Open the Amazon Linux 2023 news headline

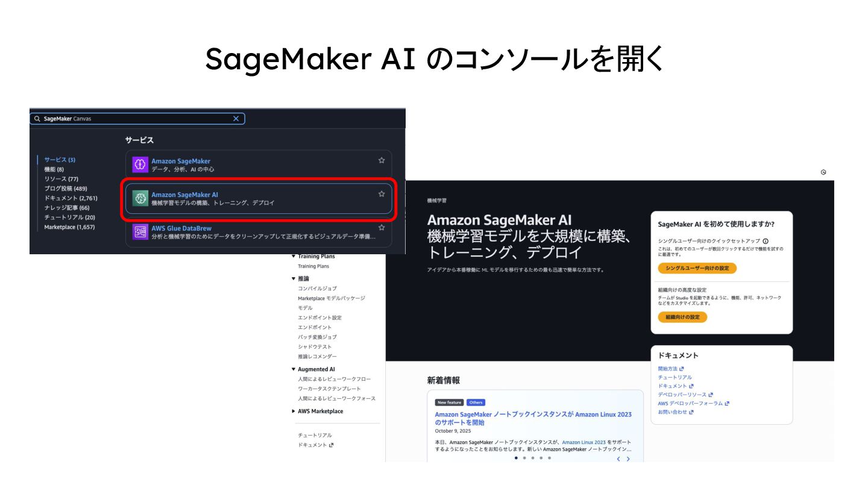(533, 419)
